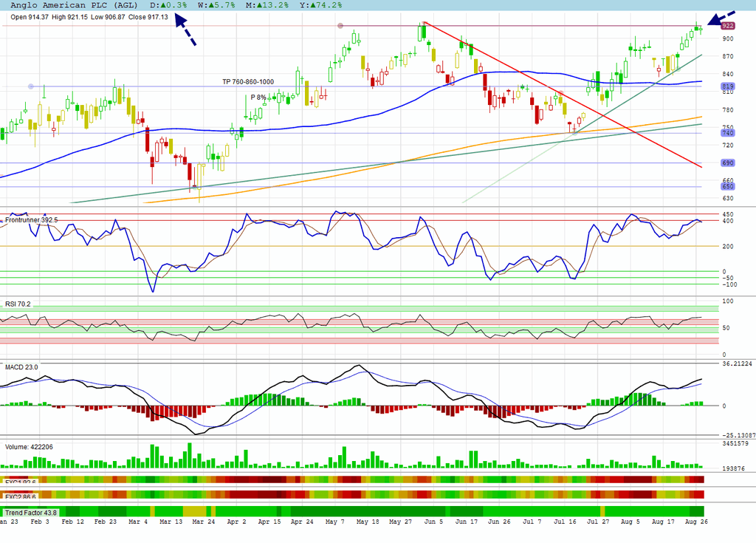
Task: Click the RSI 70.2 indicator label
Action: [x=18, y=304]
